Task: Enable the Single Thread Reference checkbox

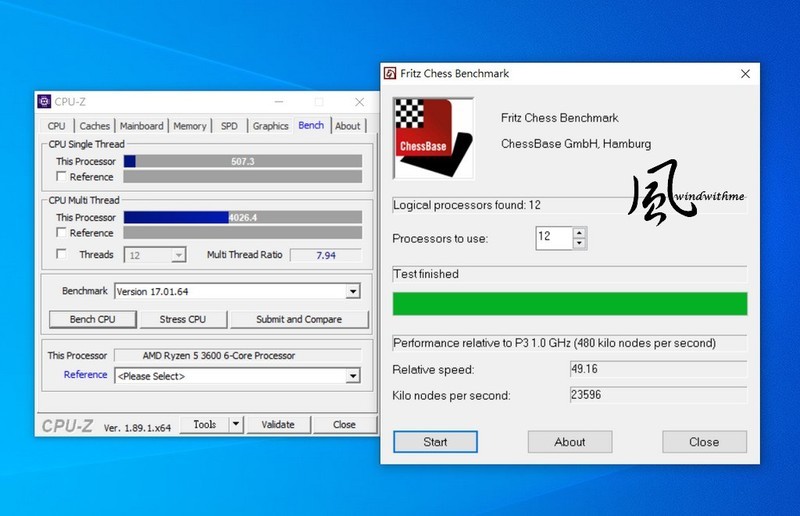Action: (x=62, y=177)
